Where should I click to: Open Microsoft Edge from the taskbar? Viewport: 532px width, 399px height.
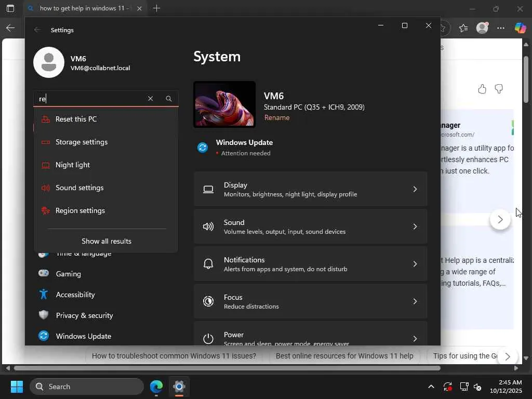(x=156, y=387)
